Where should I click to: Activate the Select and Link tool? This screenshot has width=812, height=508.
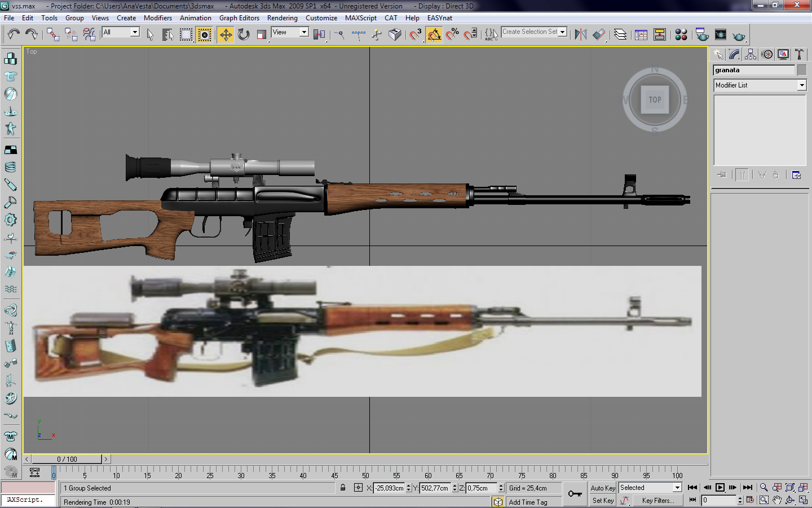[x=53, y=34]
